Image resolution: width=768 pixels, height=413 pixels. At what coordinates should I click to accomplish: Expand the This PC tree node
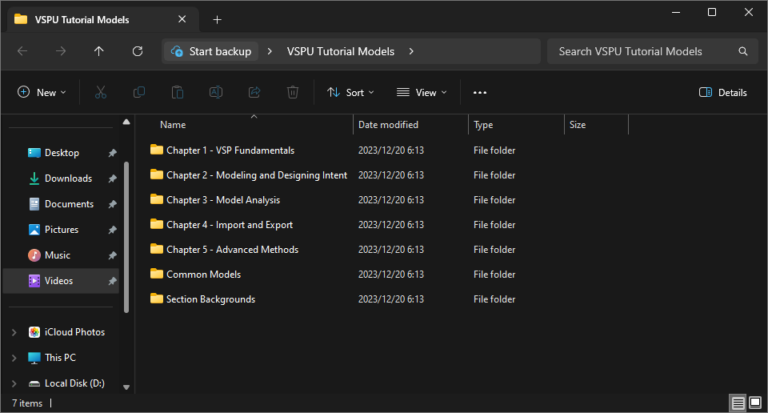(x=13, y=358)
